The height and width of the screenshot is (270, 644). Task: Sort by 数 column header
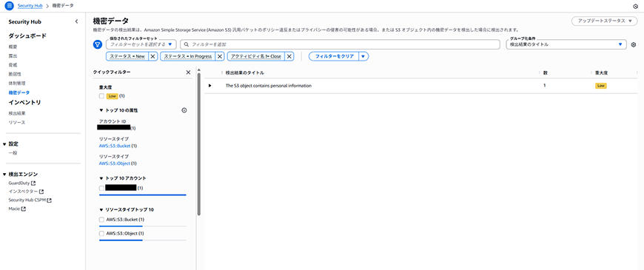(546, 72)
